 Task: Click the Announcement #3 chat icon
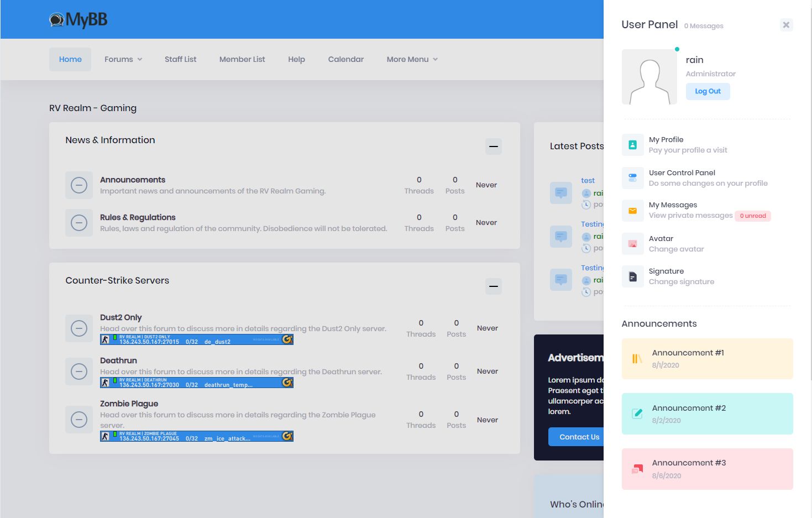[637, 469]
